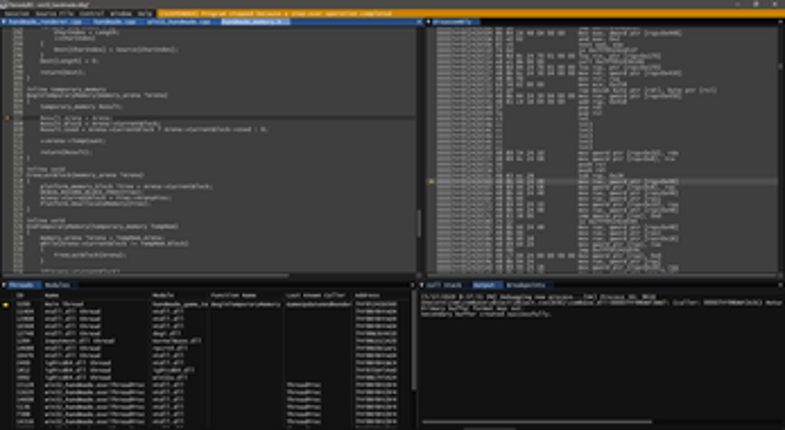Switch to the handmade_renderer.cpp tab
The height and width of the screenshot is (430, 785).
tap(44, 21)
